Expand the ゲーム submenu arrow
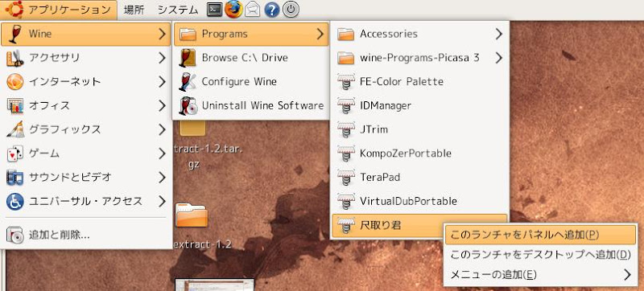This screenshot has height=291, width=644. (x=163, y=154)
